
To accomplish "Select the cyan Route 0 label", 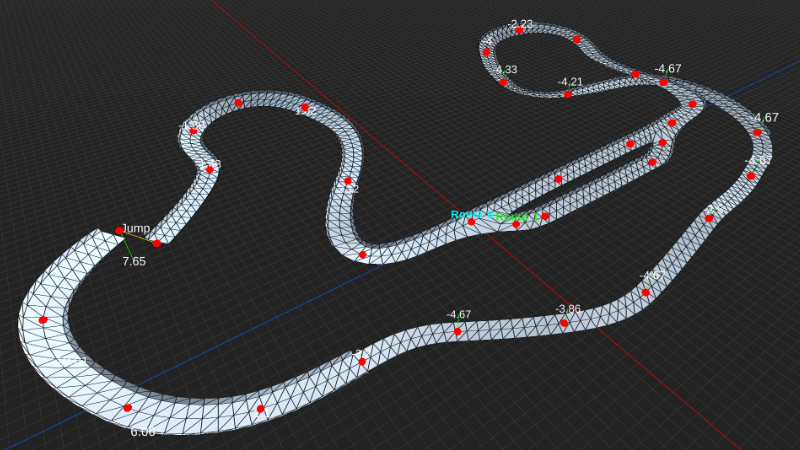I will click(472, 214).
